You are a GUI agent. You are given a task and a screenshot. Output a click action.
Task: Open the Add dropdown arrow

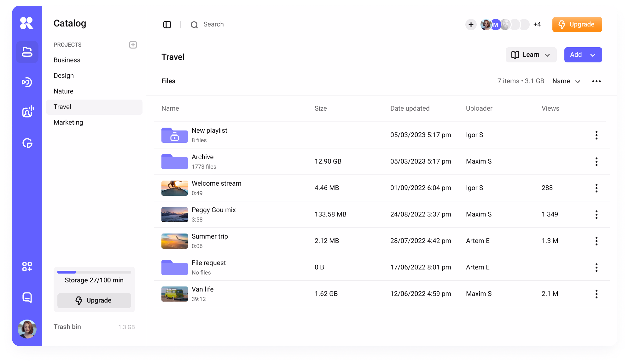pyautogui.click(x=593, y=55)
